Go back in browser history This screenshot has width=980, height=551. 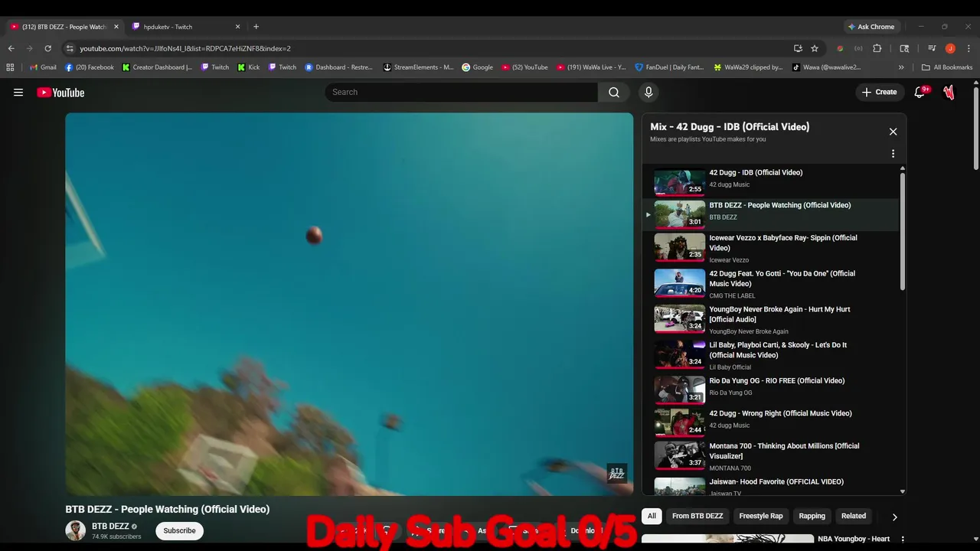point(11,48)
